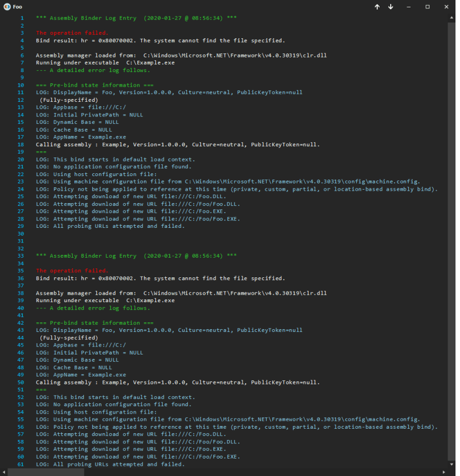Click line 1 Assembly Binder Log Entry header
460x476 pixels.
(x=136, y=18)
